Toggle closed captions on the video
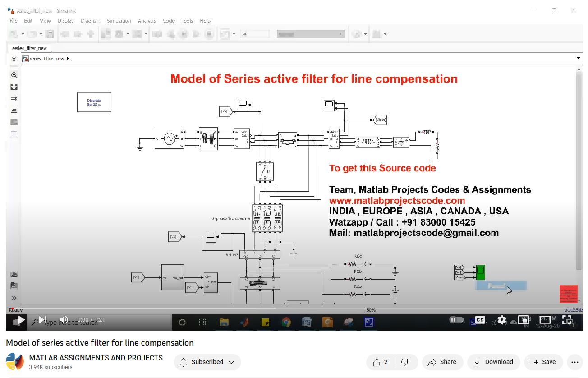This screenshot has width=588, height=378. (480, 320)
